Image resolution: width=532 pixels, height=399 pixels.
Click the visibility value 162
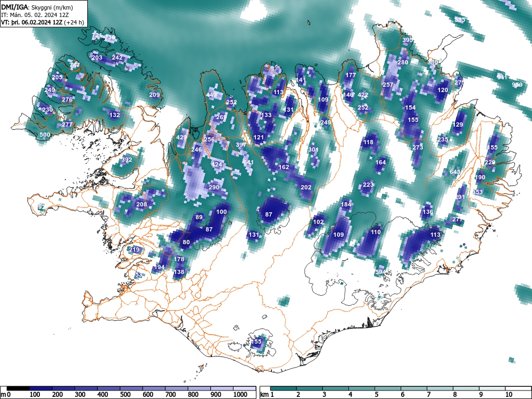coord(284,167)
